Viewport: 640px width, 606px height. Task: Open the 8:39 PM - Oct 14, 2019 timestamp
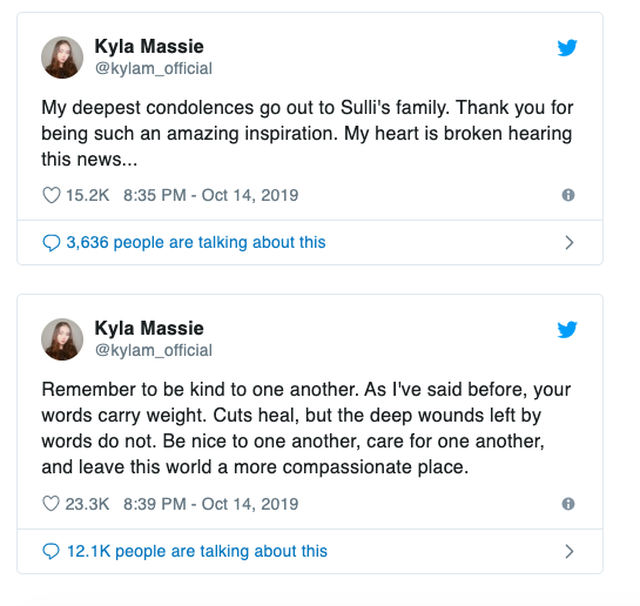(210, 504)
